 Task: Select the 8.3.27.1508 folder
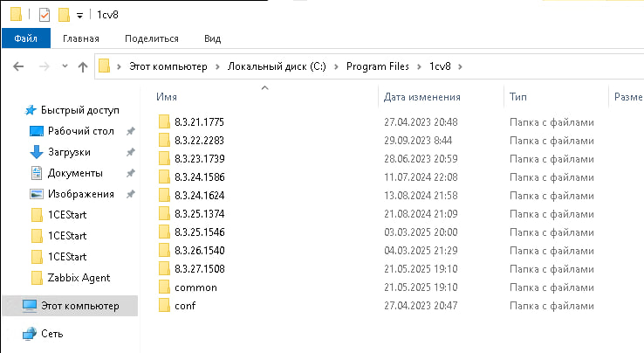point(199,268)
